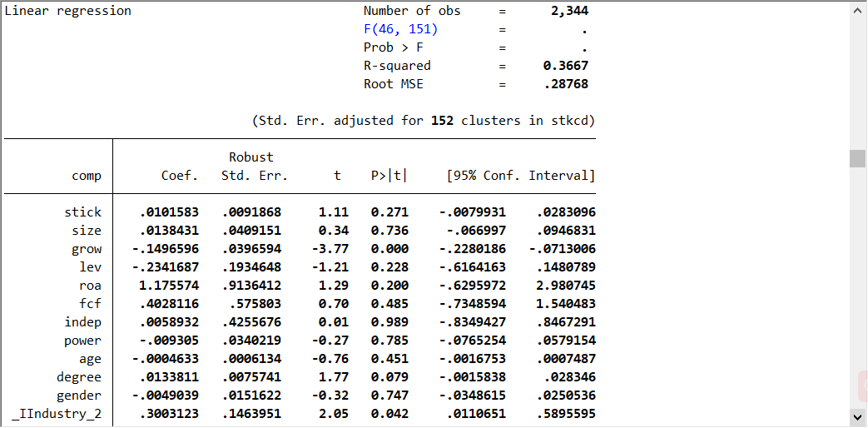Click the empty scrollbar track below the thumb

click(857, 291)
